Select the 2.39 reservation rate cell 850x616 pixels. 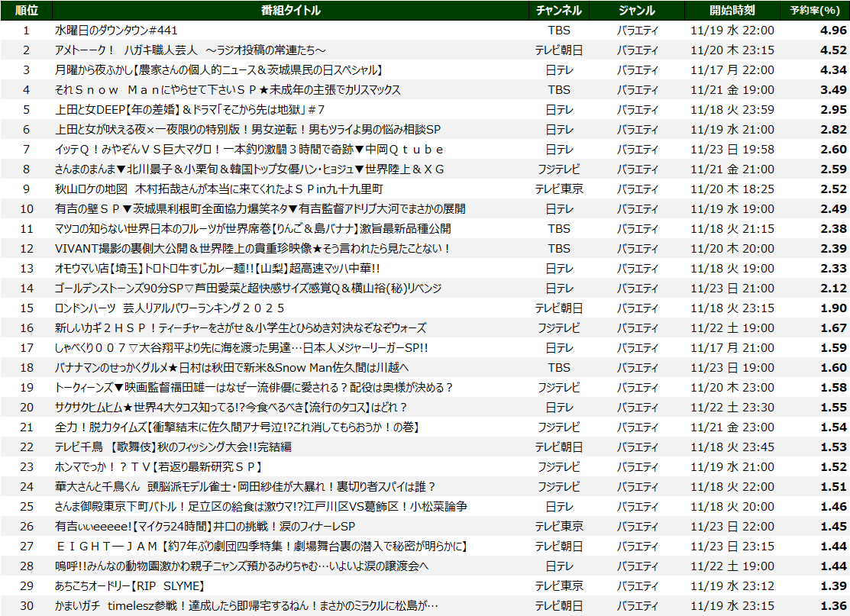(832, 249)
